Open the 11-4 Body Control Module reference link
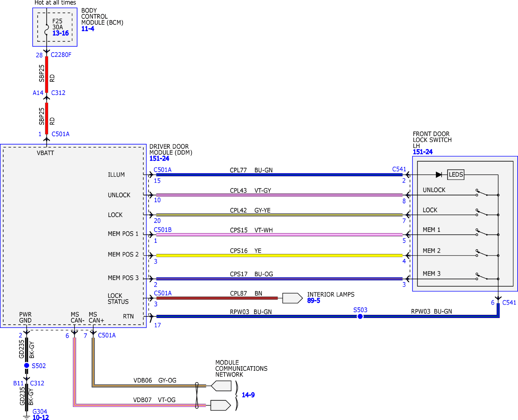The width and height of the screenshot is (518, 420). pyautogui.click(x=88, y=29)
